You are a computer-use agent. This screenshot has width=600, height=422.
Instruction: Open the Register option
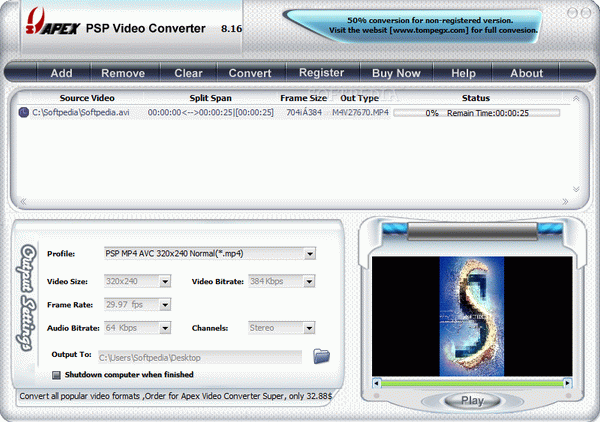321,73
